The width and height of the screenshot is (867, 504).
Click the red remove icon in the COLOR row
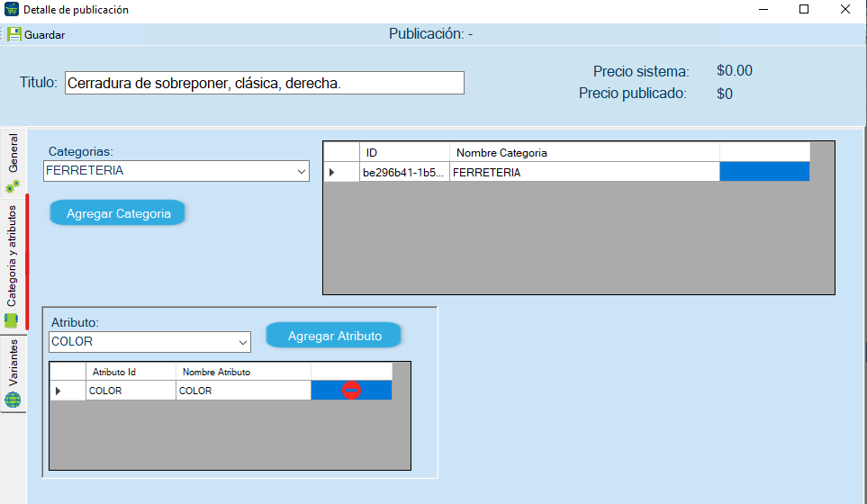click(x=352, y=391)
